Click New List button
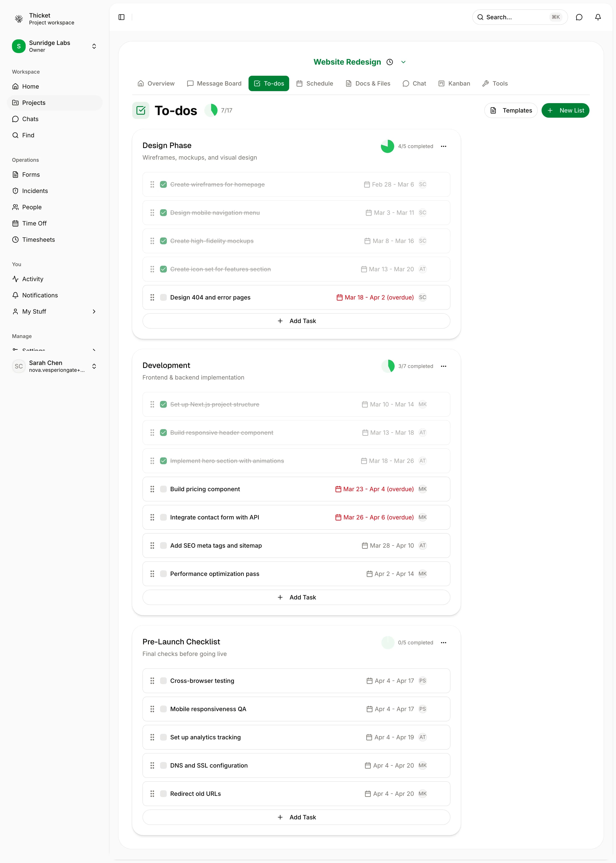The height and width of the screenshot is (863, 616). [565, 110]
